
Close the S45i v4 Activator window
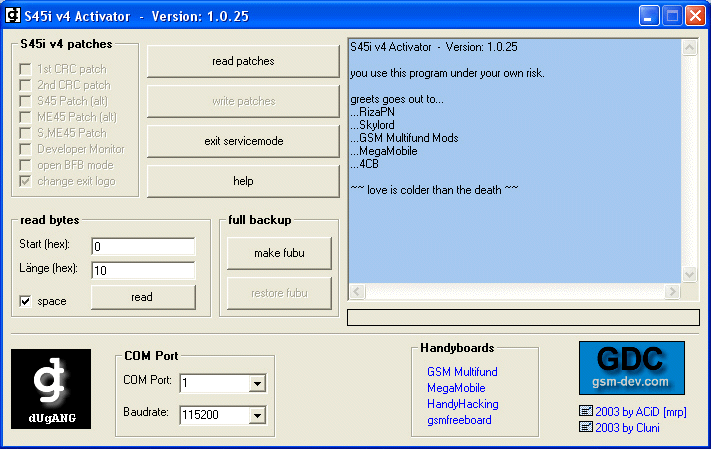(695, 16)
